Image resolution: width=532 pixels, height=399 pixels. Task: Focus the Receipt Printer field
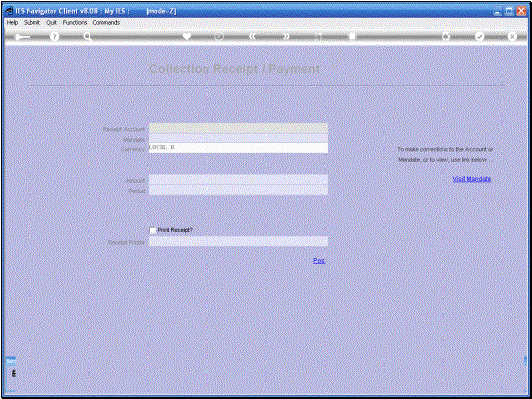coord(239,241)
